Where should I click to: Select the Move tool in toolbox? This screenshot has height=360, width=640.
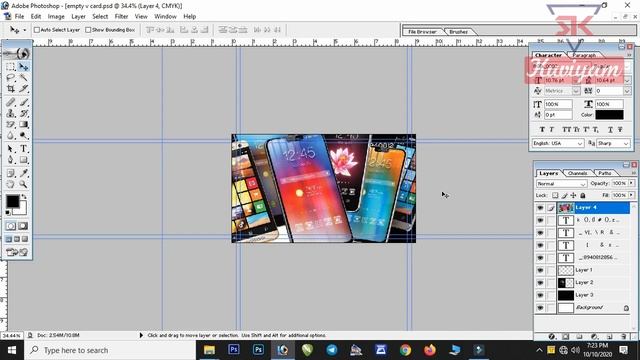[24, 67]
